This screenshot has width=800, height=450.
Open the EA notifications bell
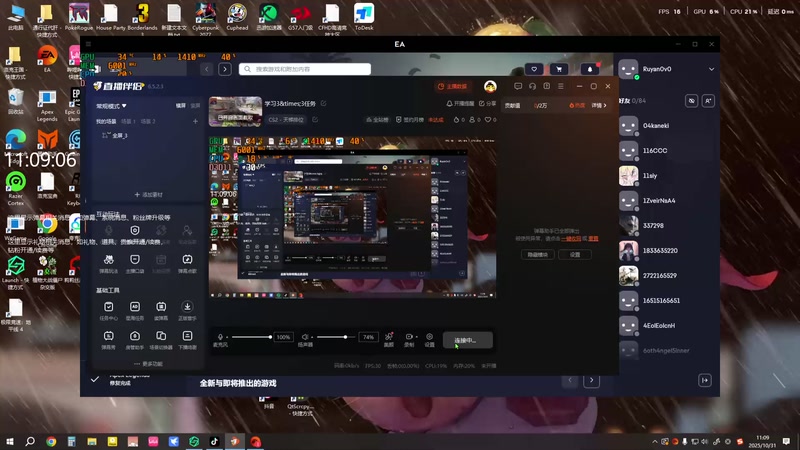click(590, 69)
